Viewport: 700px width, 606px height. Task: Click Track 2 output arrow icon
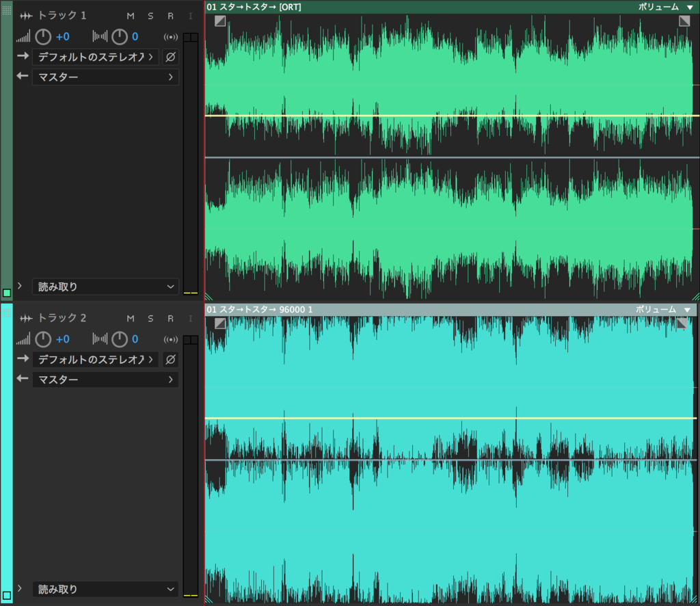coord(23,379)
